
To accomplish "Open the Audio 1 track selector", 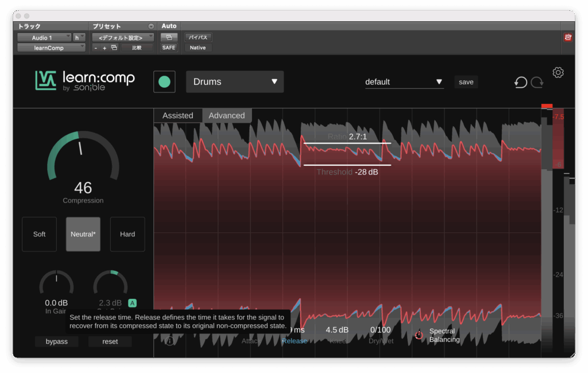I will [44, 37].
